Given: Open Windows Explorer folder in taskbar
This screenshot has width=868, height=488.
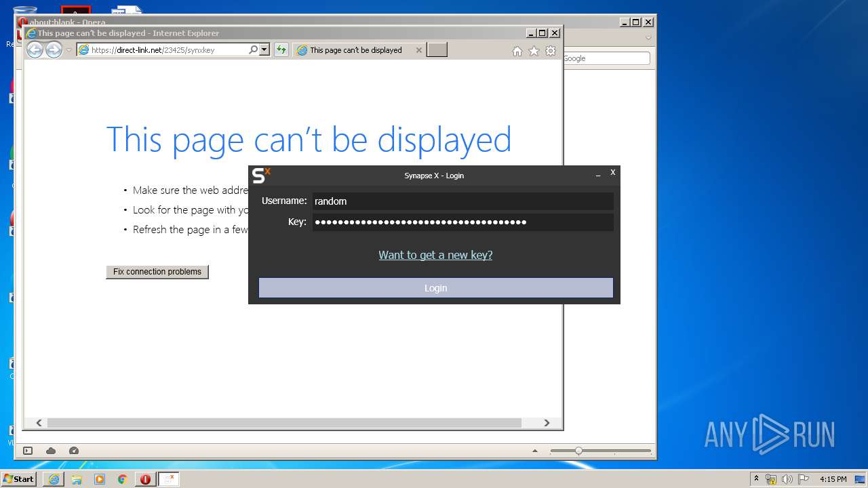Looking at the screenshot, I should 77,479.
